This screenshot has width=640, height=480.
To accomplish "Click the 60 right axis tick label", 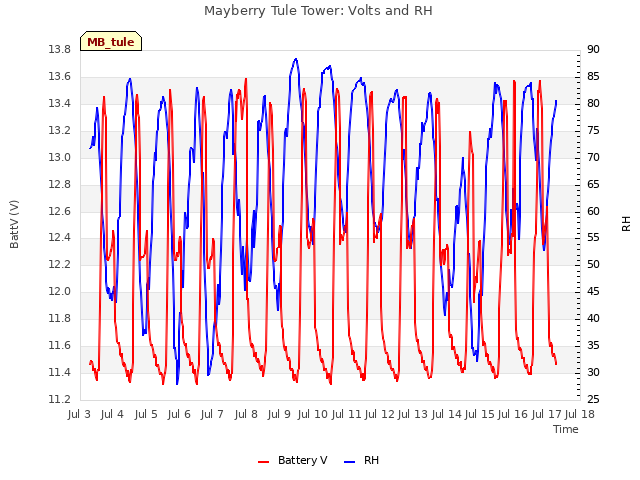I will tap(593, 211).
